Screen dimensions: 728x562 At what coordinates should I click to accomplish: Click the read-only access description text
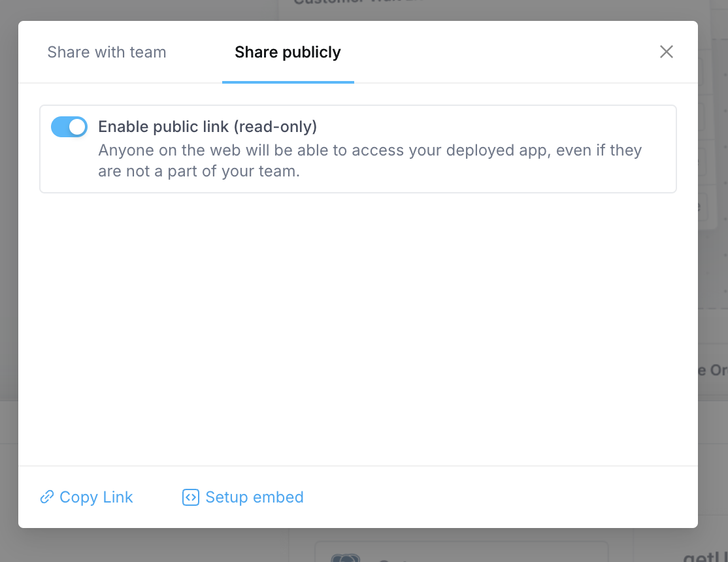[x=370, y=160]
